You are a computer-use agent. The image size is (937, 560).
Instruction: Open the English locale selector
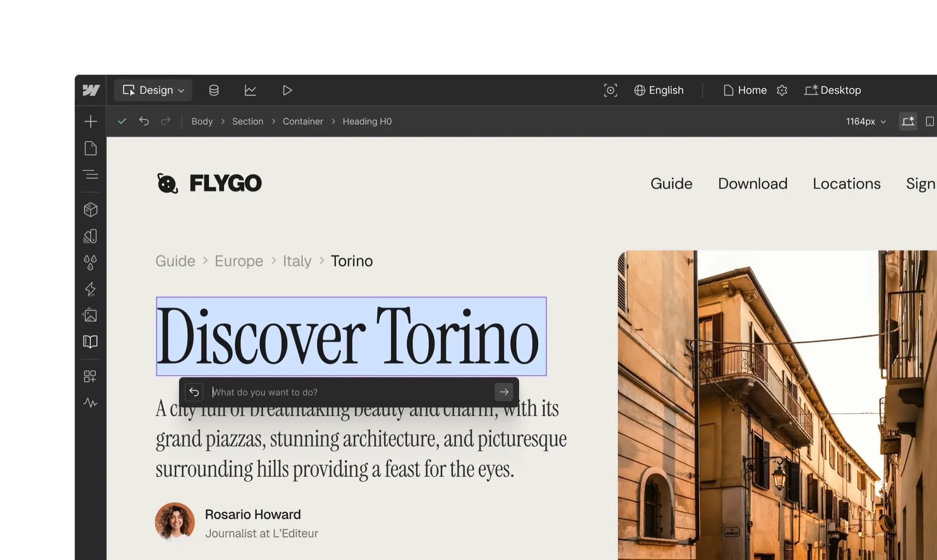coord(659,90)
